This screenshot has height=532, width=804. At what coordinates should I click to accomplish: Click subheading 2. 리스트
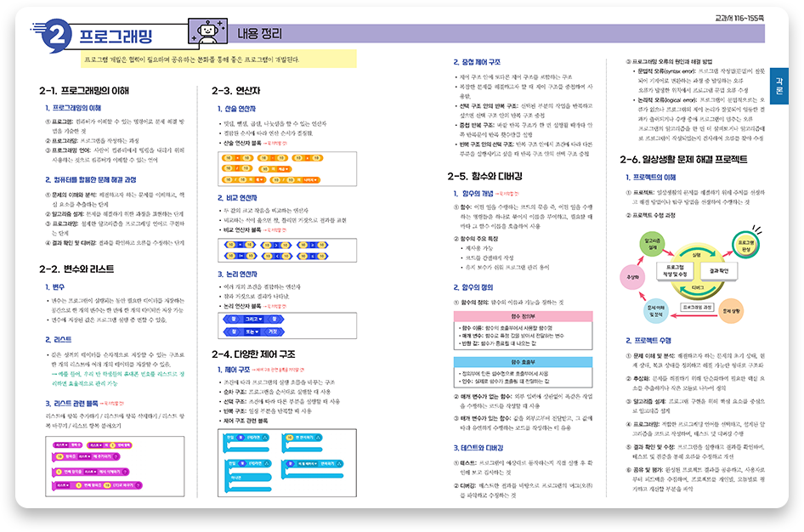[x=58, y=340]
